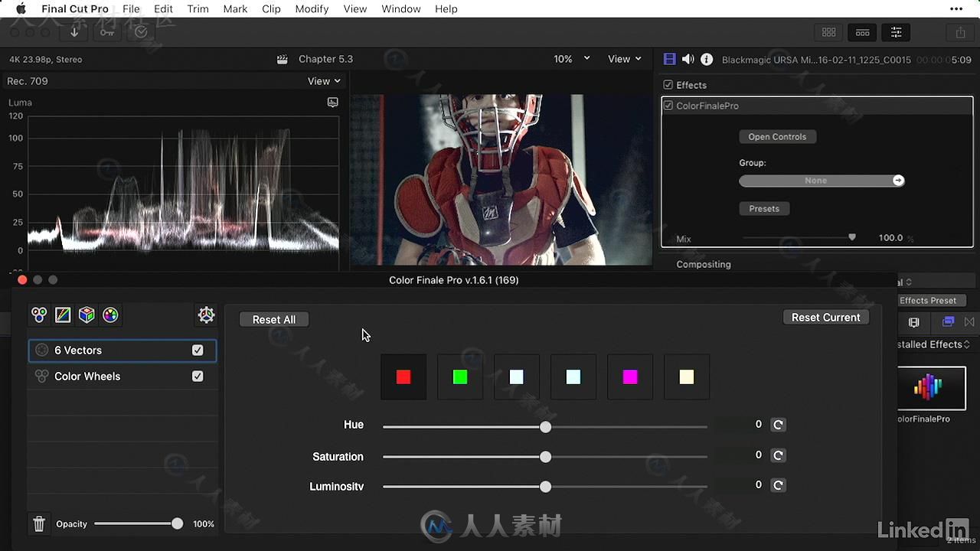Add a LUT layer via the cube icon
Viewport: 980px width, 551px height.
[x=87, y=315]
